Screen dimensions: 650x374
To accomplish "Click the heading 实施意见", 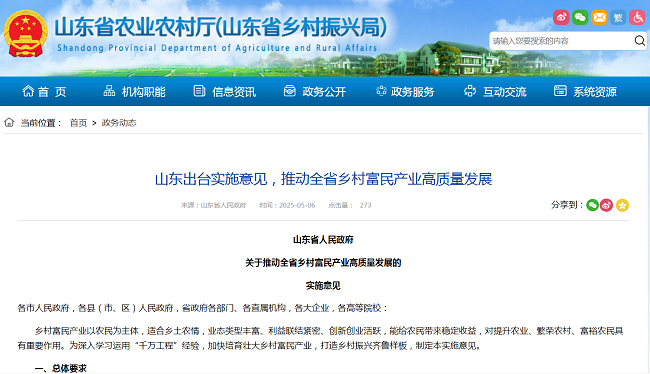I will coord(323,286).
